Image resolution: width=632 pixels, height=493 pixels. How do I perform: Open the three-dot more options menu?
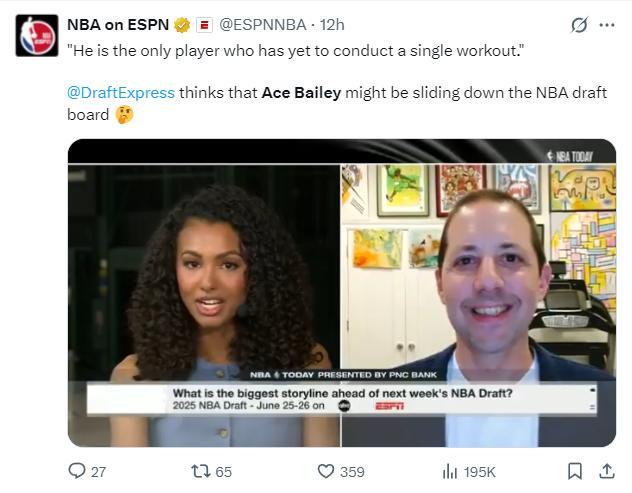[x=606, y=25]
